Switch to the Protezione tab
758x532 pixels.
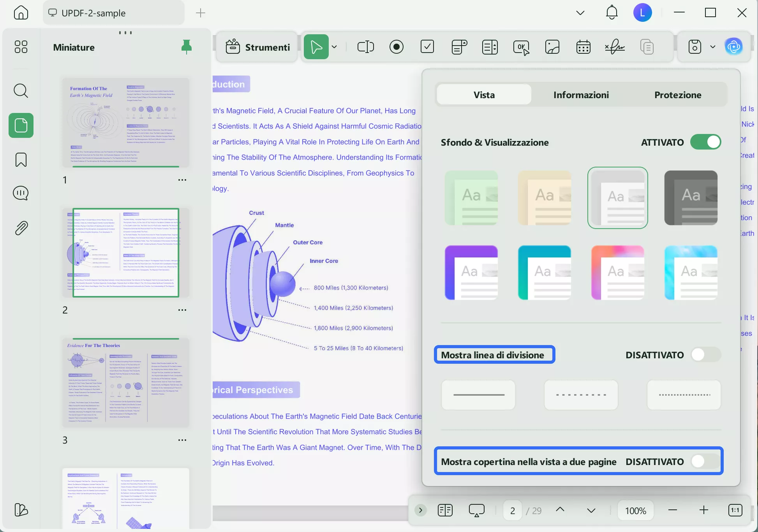coord(677,95)
